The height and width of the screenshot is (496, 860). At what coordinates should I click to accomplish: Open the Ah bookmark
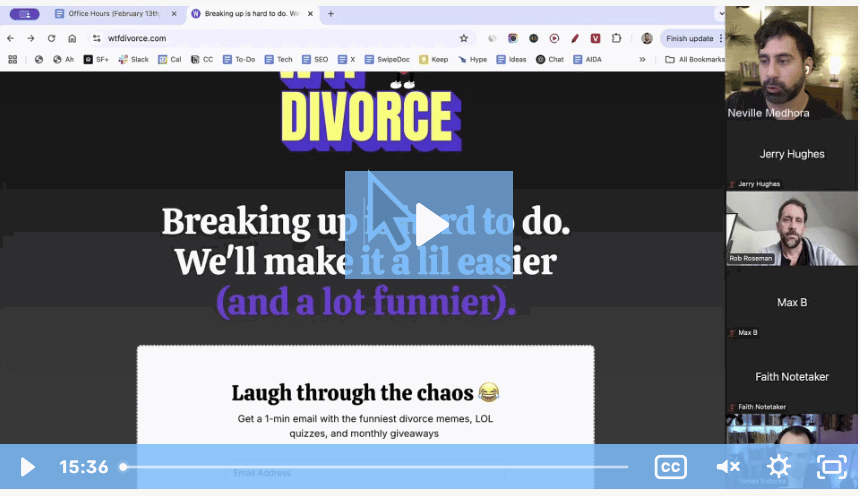(64, 59)
